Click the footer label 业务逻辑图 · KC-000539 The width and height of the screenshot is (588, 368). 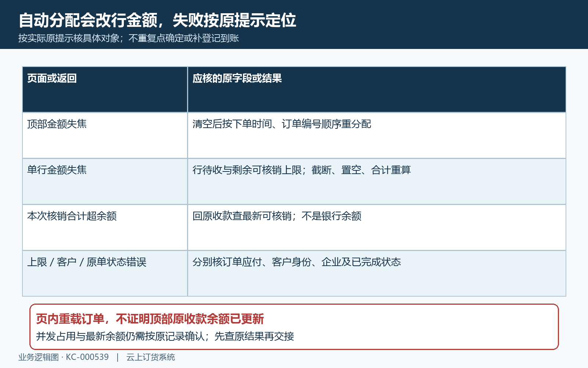coord(64,357)
